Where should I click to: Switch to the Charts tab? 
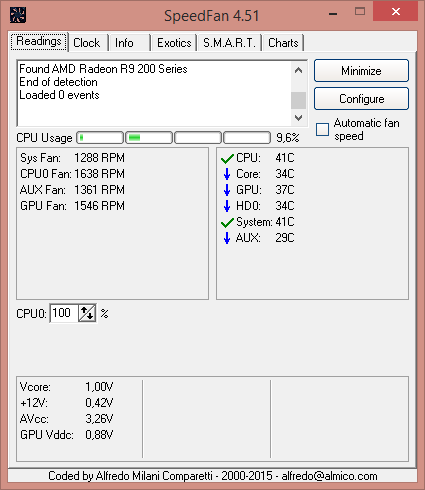(x=283, y=43)
